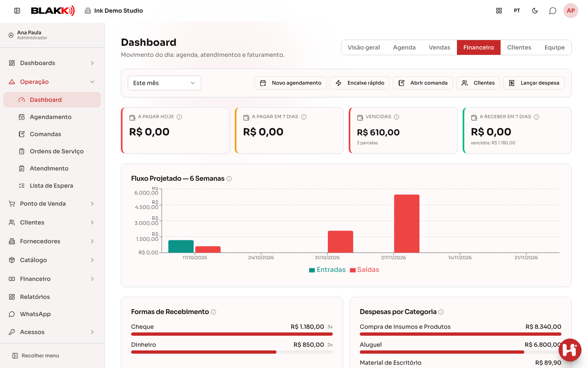The height and width of the screenshot is (368, 588).
Task: Show info icon next to Despesas por Categoria
Action: pyautogui.click(x=441, y=312)
